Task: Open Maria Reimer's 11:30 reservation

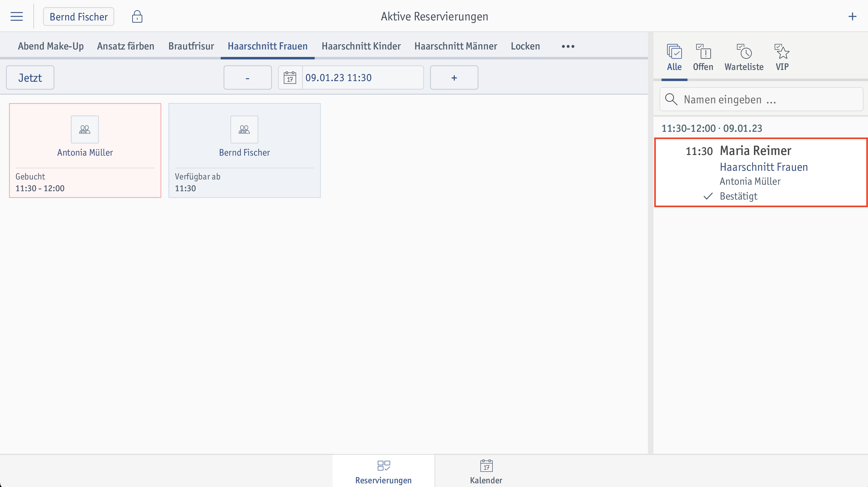Action: 761,172
